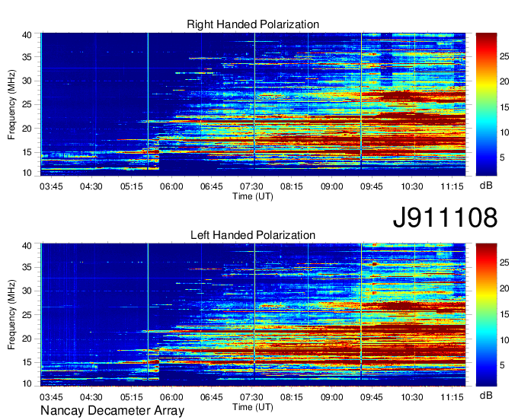Select the J911108 observation label
This screenshot has width=518, height=420.
click(x=445, y=218)
